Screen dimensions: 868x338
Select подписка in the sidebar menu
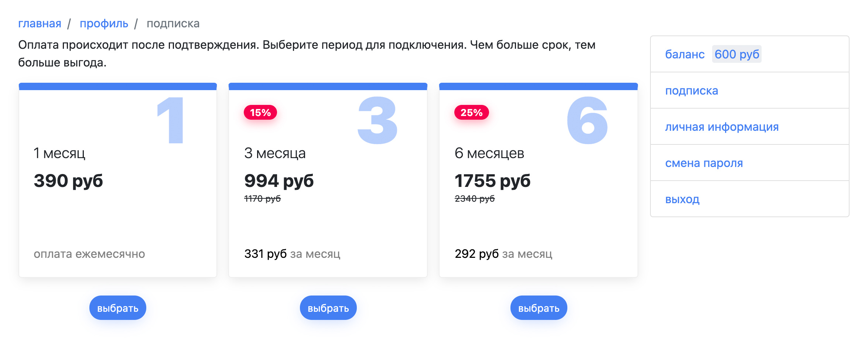[750, 91]
